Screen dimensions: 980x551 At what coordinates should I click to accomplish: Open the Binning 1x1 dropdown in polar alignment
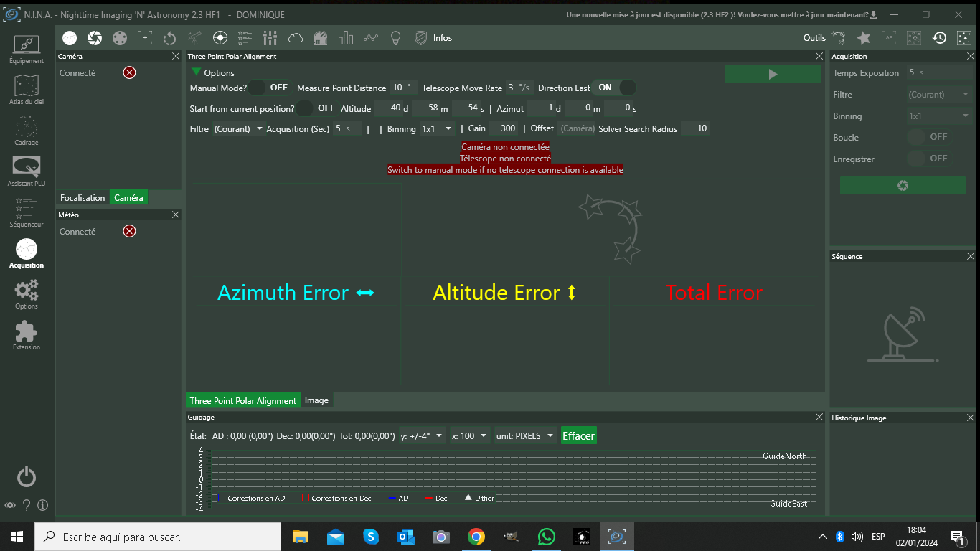point(437,128)
